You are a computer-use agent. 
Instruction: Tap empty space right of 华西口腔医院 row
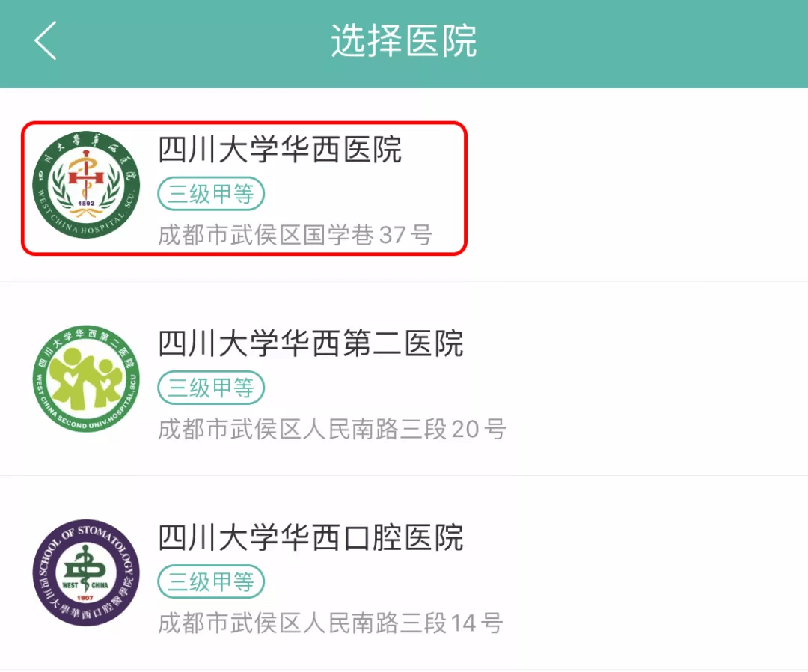pyautogui.click(x=655, y=572)
